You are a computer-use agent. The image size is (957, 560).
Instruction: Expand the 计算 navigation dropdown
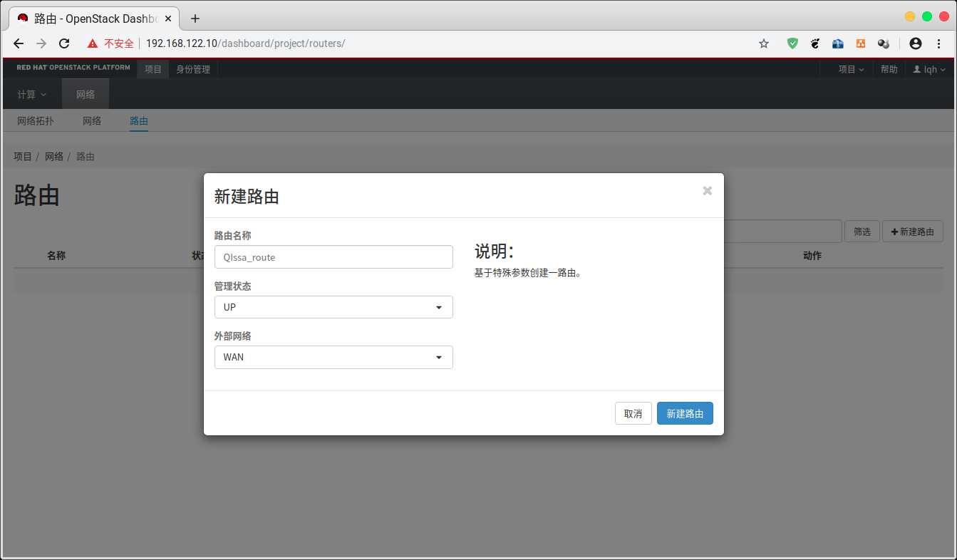(x=32, y=94)
